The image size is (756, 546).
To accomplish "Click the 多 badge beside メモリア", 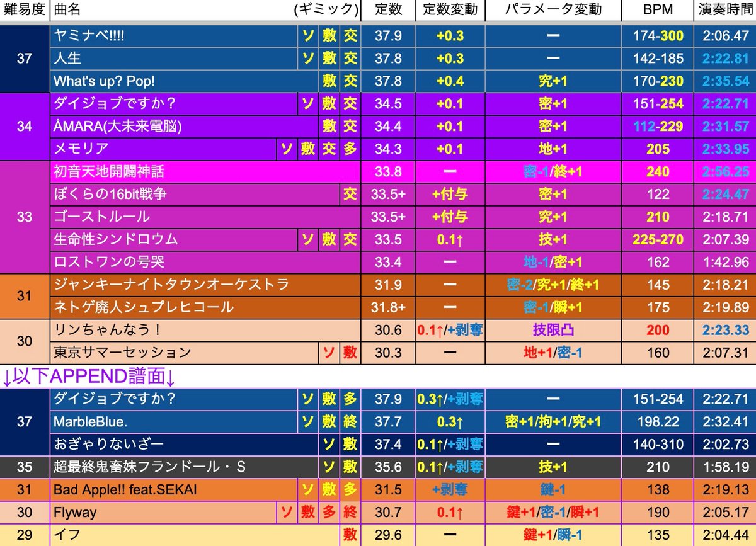I will (x=350, y=149).
